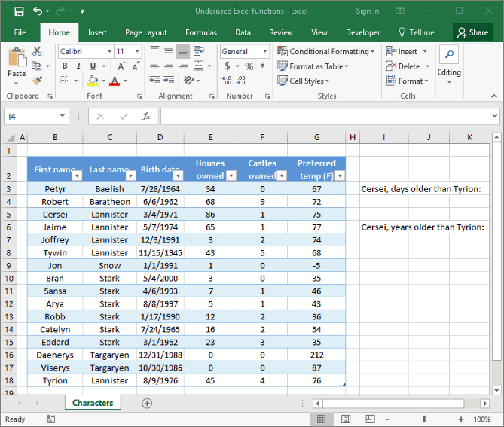Click the Wrap Text icon
Image resolution: width=504 pixels, height=427 pixels.
tap(198, 51)
